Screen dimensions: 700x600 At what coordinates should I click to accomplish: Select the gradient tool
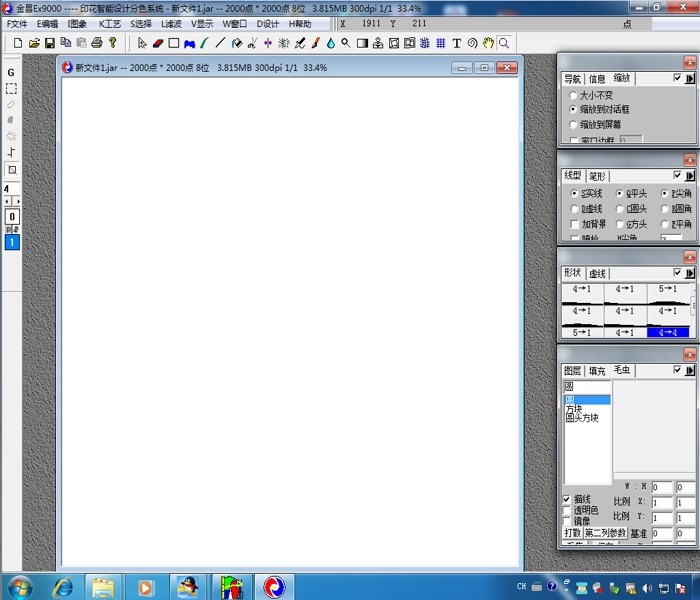click(362, 43)
